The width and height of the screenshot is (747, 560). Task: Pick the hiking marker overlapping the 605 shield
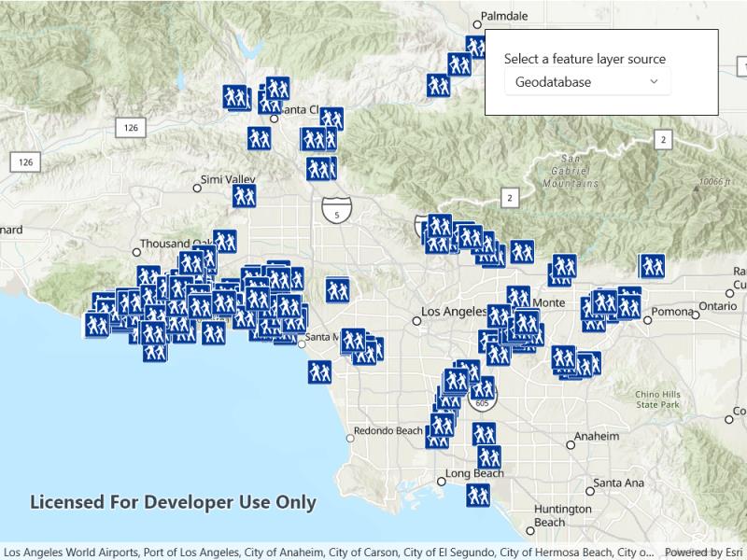(483, 387)
